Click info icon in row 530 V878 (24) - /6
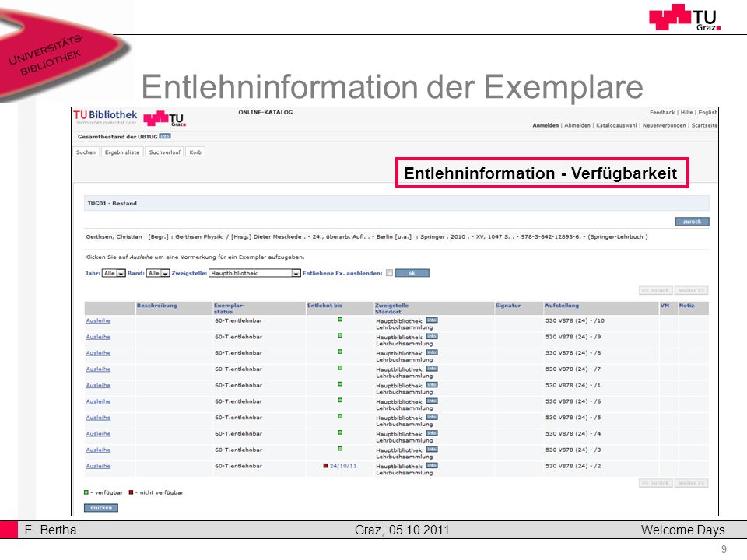Screen dimensions: 747x560 (432, 401)
